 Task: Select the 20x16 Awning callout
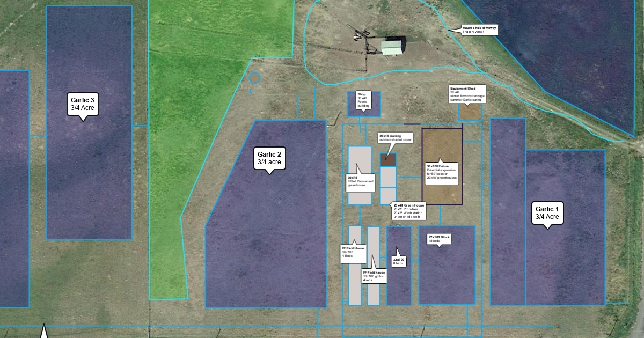[x=395, y=138]
